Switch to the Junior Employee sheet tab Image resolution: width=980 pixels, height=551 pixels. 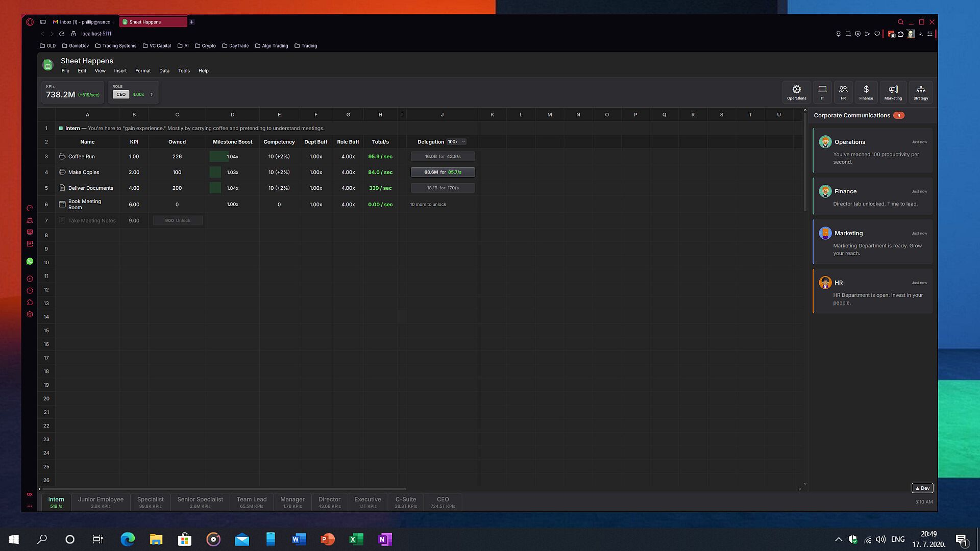[x=101, y=502]
